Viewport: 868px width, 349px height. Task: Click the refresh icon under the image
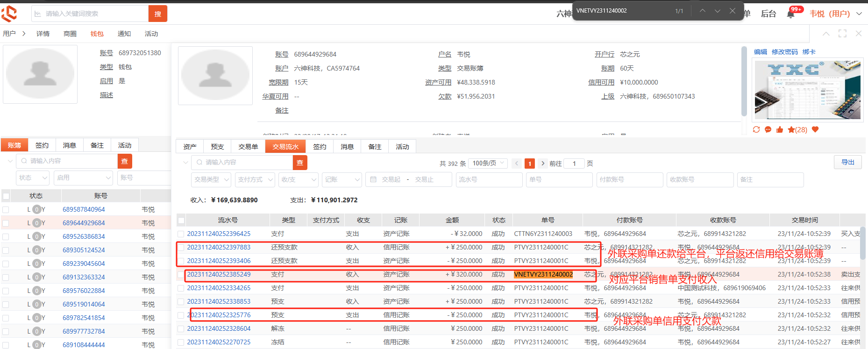pyautogui.click(x=756, y=129)
